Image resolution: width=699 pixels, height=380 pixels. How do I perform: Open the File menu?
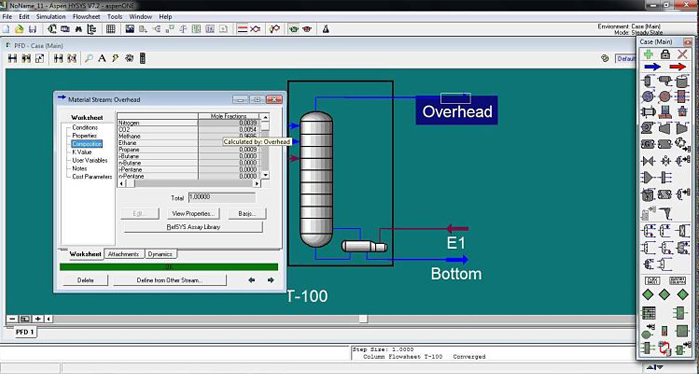7,17
